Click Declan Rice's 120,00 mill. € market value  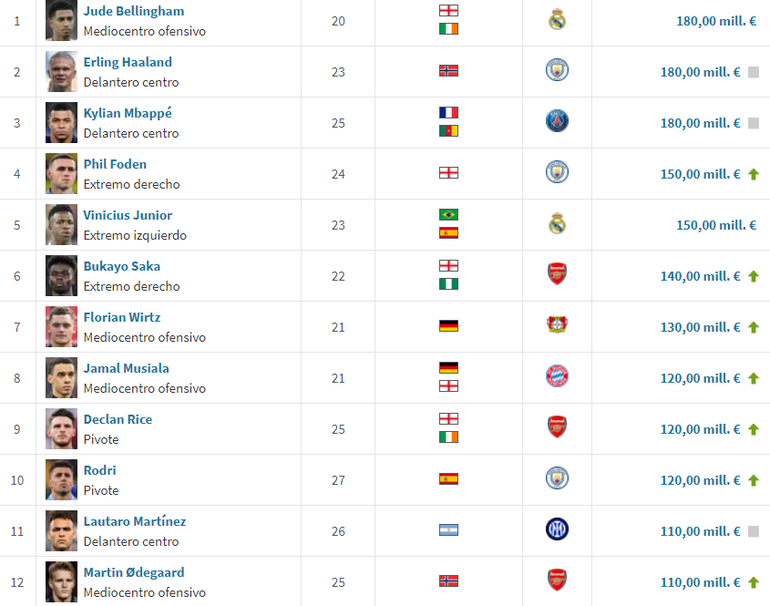[700, 429]
